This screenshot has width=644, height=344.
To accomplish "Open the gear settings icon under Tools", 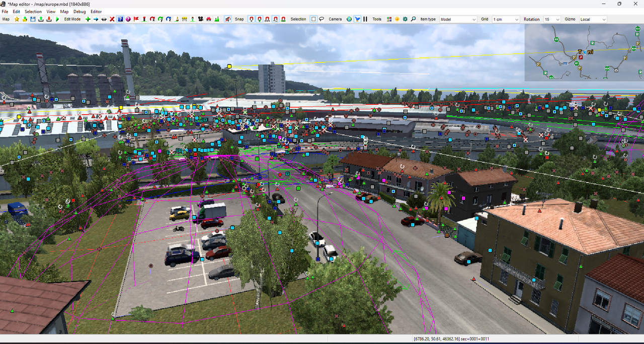I will (405, 19).
